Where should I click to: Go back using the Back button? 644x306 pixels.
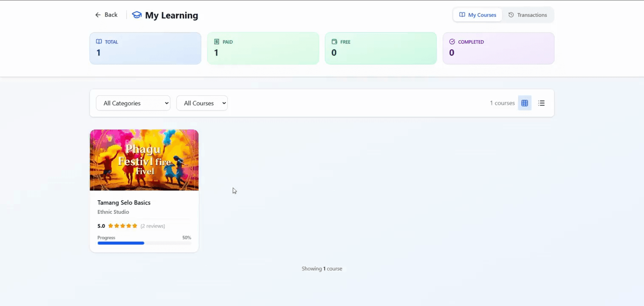106,15
